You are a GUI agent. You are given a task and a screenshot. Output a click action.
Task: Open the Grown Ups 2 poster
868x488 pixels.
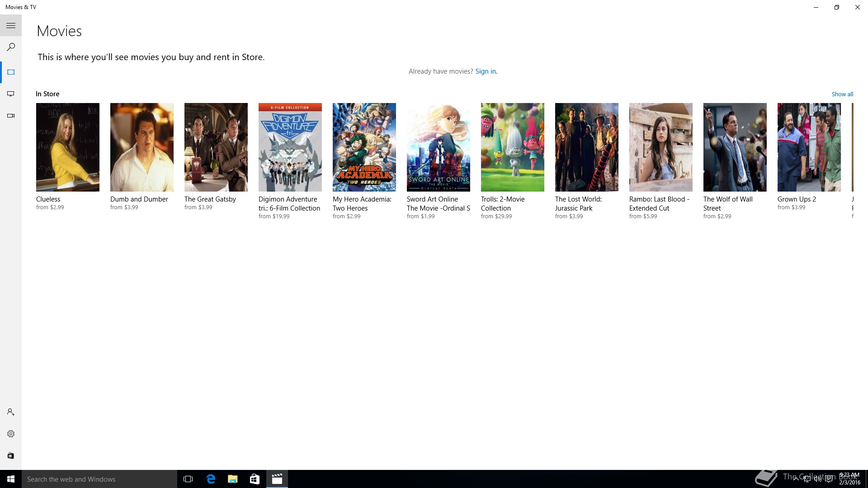click(809, 147)
